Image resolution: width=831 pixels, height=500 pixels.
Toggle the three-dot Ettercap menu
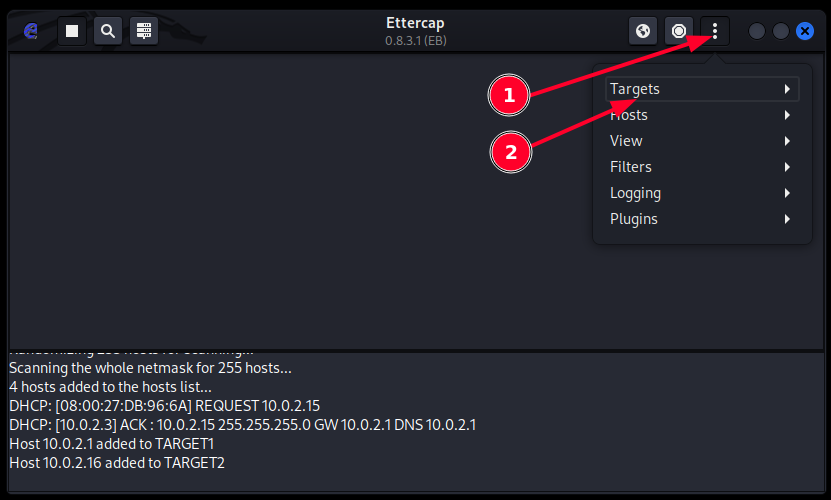(715, 31)
